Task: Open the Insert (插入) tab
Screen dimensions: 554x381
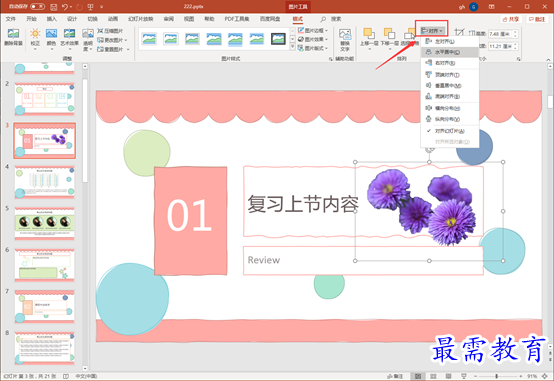Action: point(52,19)
